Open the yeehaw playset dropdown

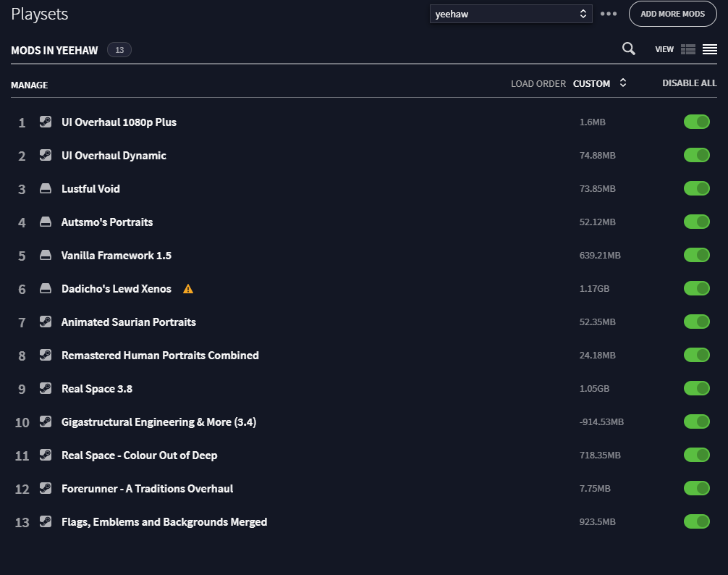pos(511,14)
